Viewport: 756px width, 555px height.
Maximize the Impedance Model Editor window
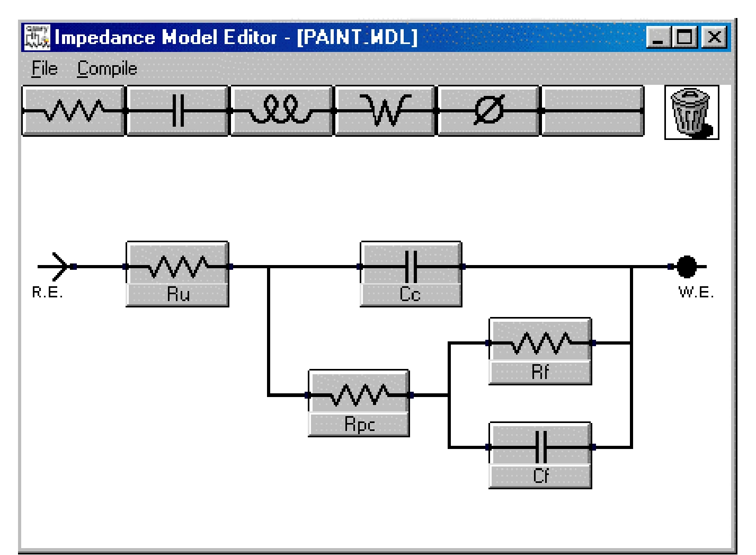[684, 37]
